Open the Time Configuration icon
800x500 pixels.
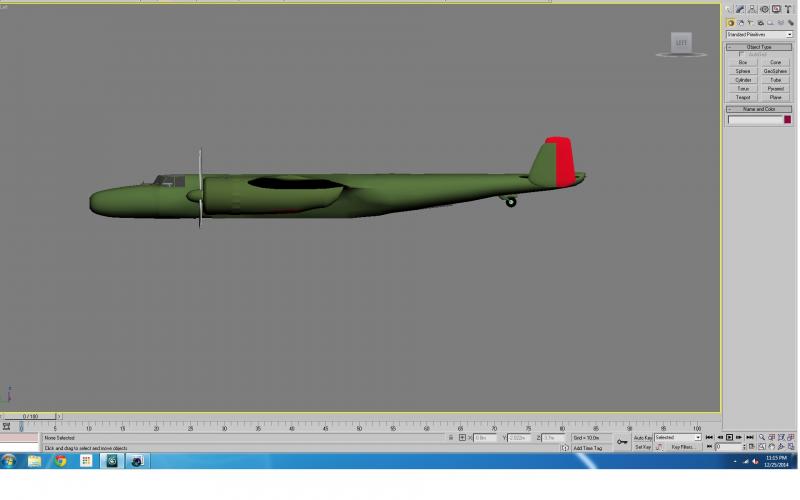tap(751, 446)
